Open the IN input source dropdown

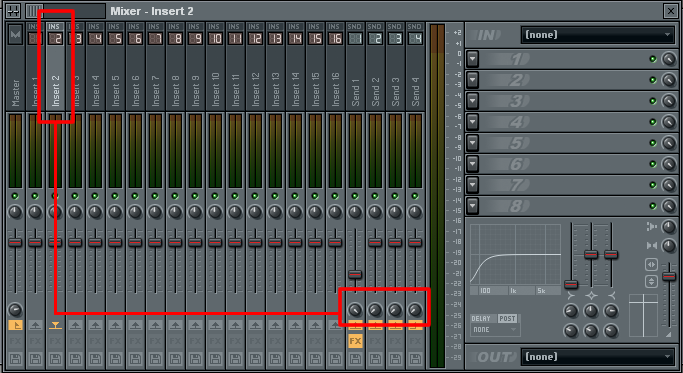coord(598,35)
